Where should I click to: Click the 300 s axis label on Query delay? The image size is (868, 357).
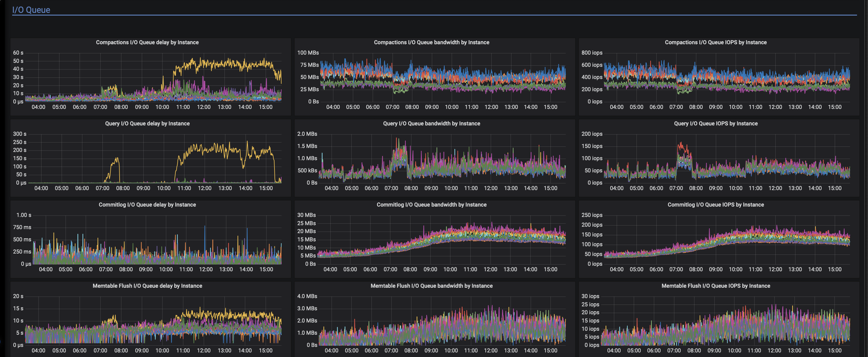pos(20,134)
